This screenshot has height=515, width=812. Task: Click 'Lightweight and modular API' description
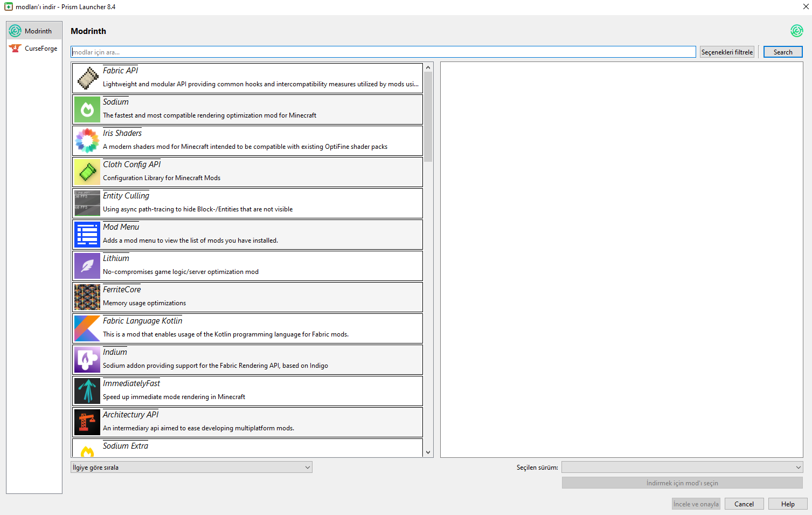click(x=261, y=84)
